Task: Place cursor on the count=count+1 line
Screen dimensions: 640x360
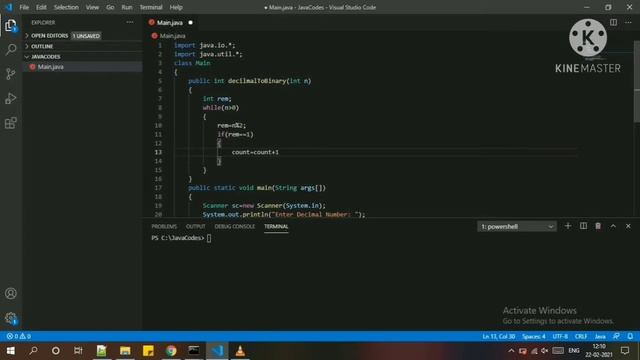Action: [x=255, y=152]
